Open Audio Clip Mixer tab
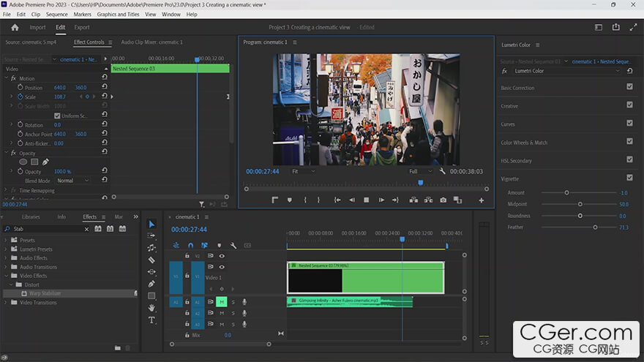 151,42
